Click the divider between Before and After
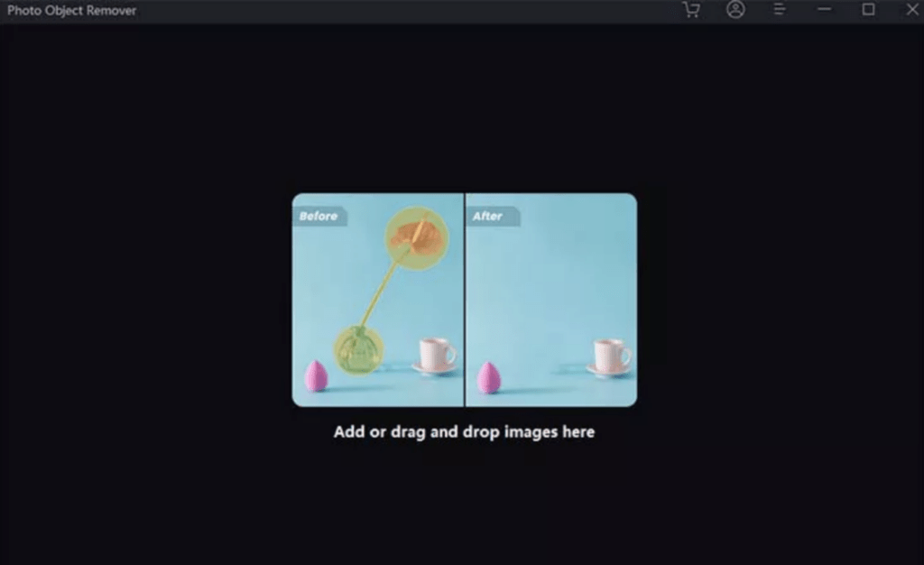924x565 pixels. click(x=465, y=300)
